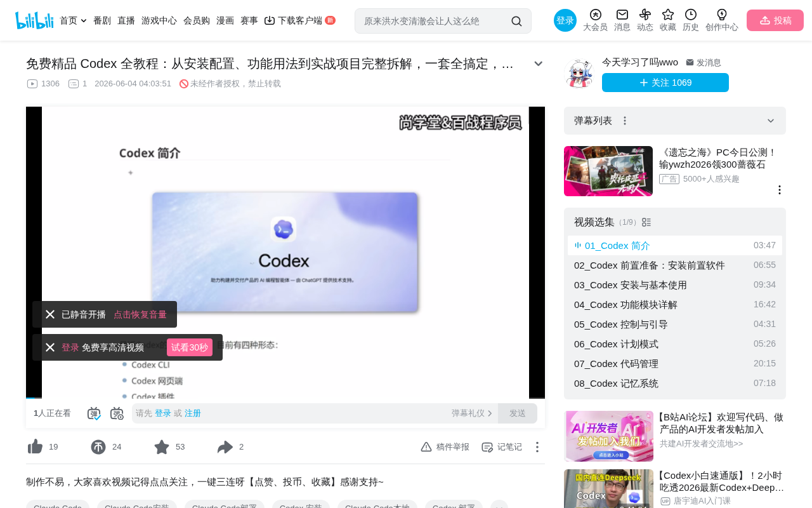The height and width of the screenshot is (508, 812).
Task: Click the 试看30秒 button
Action: coord(190,347)
